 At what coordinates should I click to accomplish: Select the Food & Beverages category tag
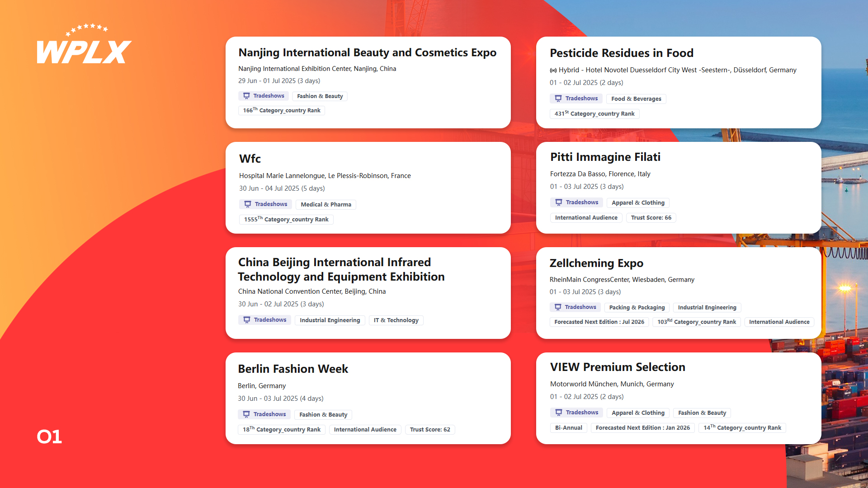tap(636, 99)
